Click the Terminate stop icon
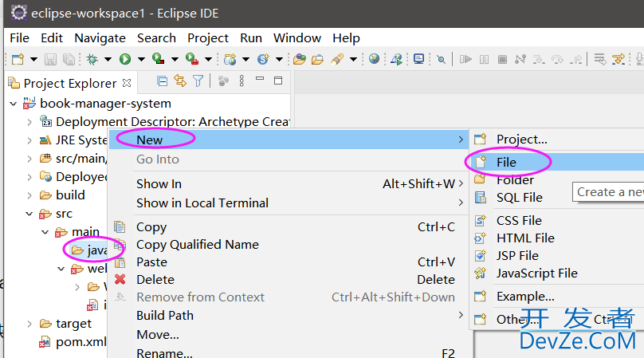Screen dimensions: 644x358 (x=502, y=60)
